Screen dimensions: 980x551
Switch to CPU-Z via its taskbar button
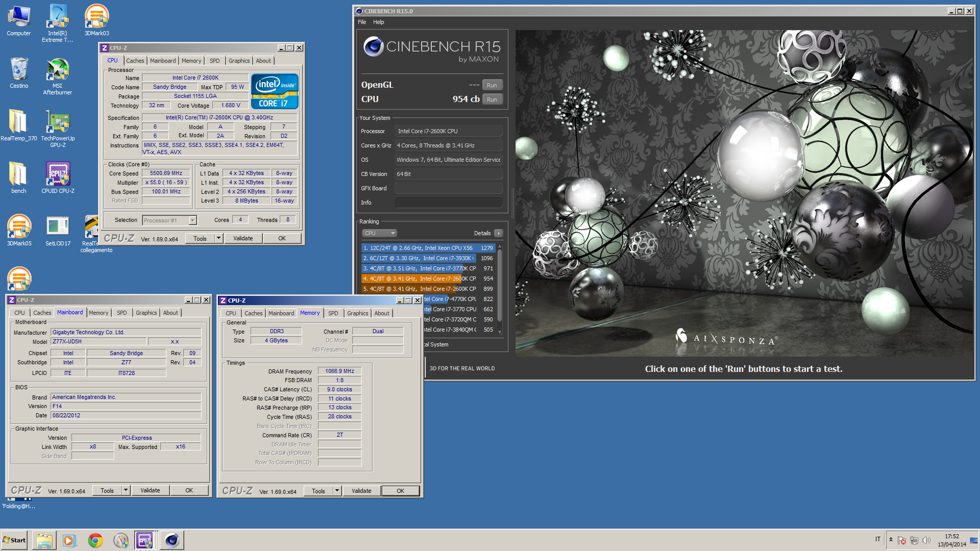(145, 540)
